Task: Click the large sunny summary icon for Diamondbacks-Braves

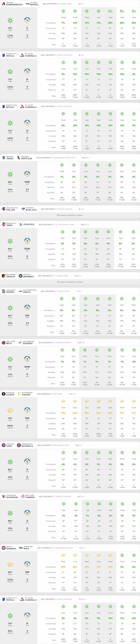Action: 10,20
